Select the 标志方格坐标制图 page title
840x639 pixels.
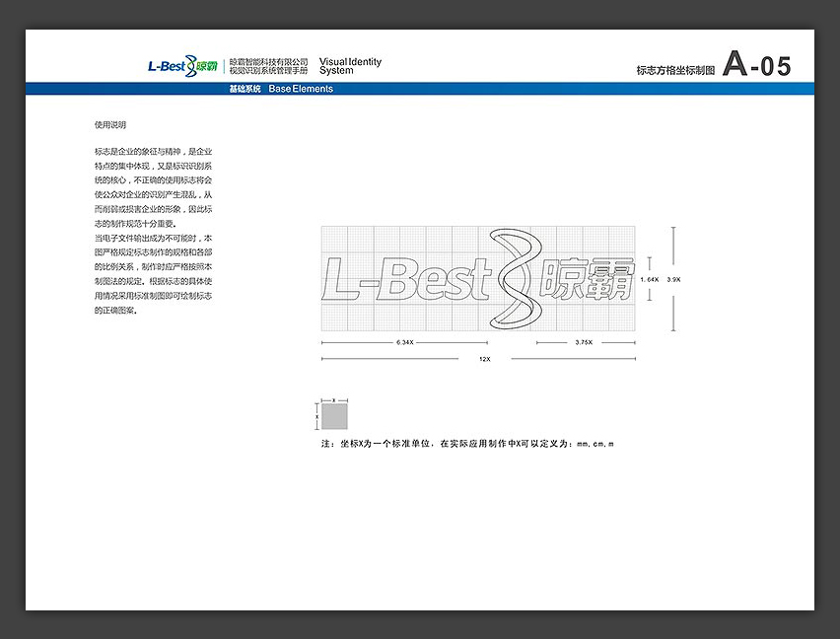pyautogui.click(x=675, y=71)
